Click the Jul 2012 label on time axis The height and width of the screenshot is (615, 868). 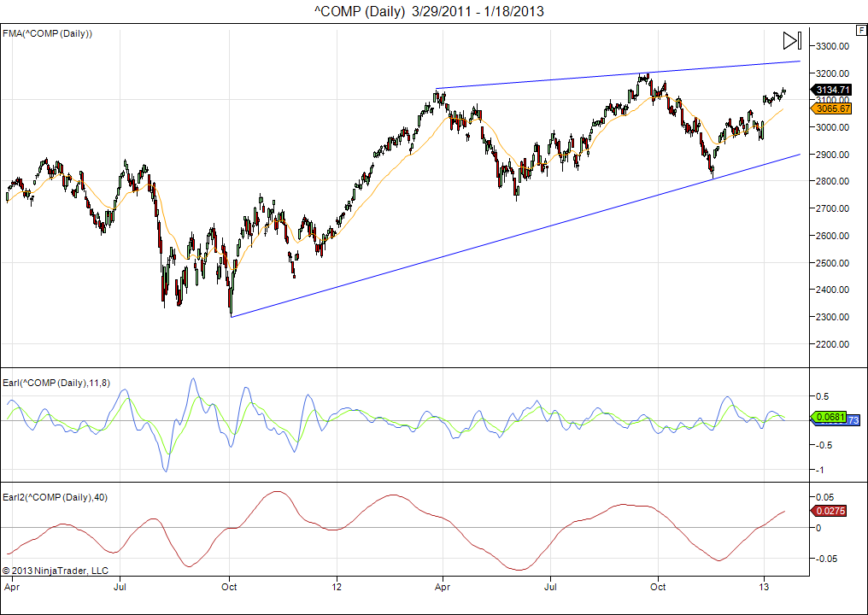click(551, 587)
